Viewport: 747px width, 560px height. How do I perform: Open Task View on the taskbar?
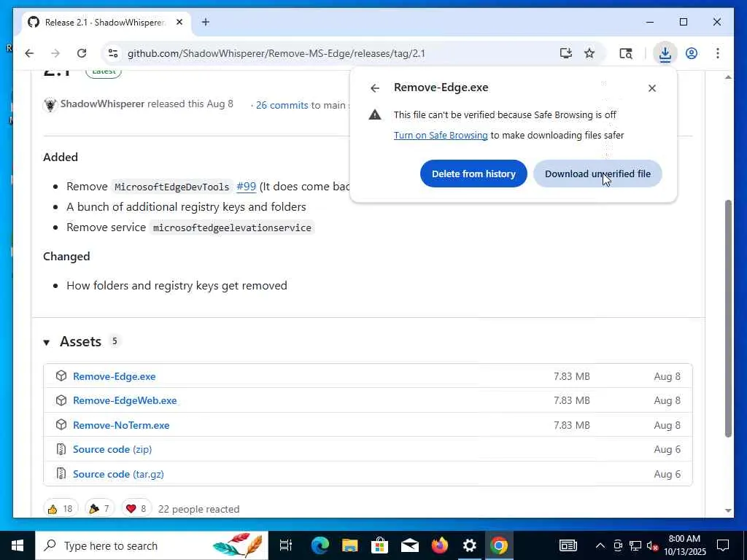click(x=286, y=545)
